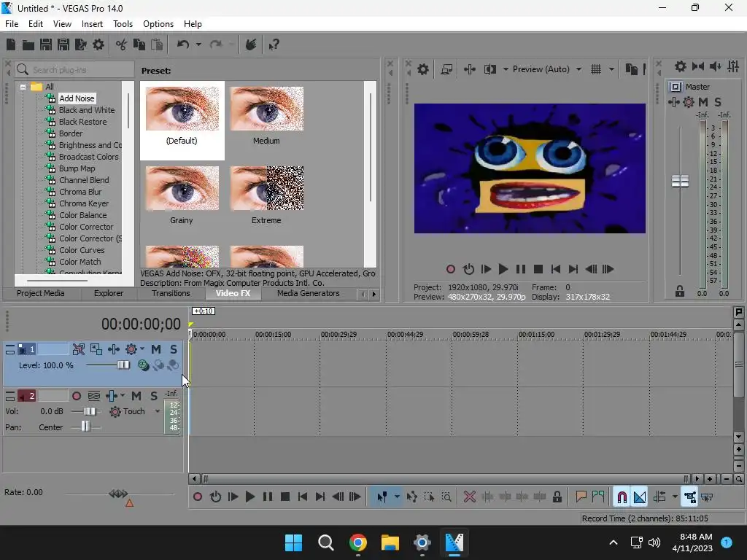Stop playback in the preview transport

(538, 270)
